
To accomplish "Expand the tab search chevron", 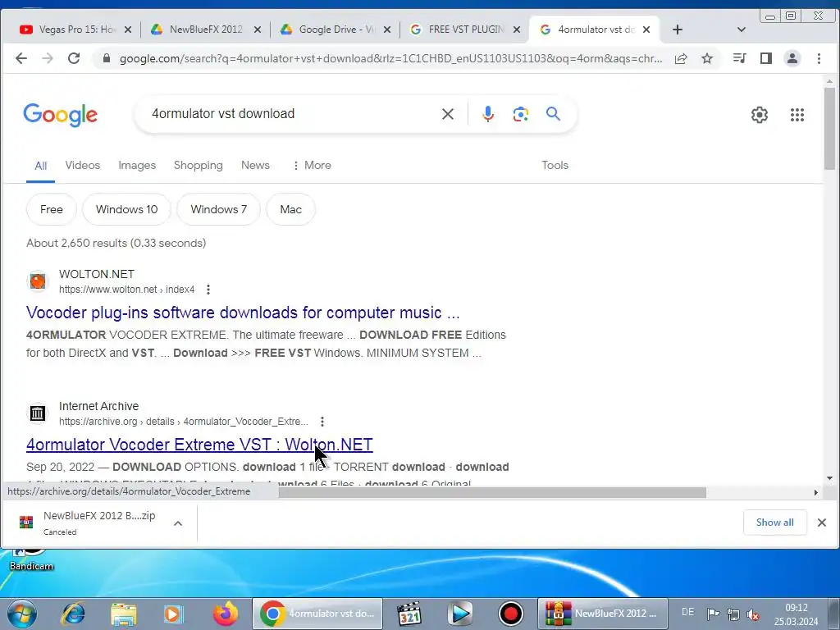I will 742,30.
